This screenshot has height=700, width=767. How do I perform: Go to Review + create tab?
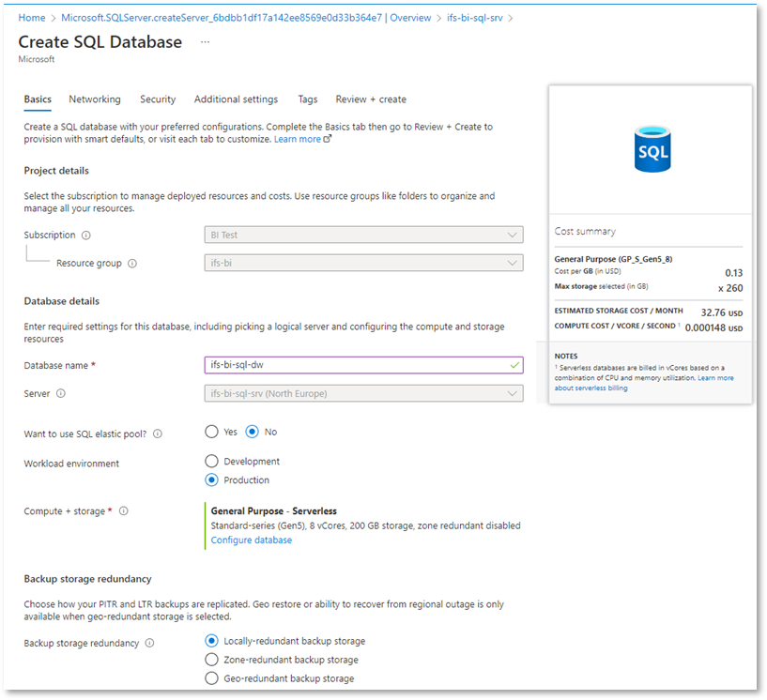click(x=371, y=99)
